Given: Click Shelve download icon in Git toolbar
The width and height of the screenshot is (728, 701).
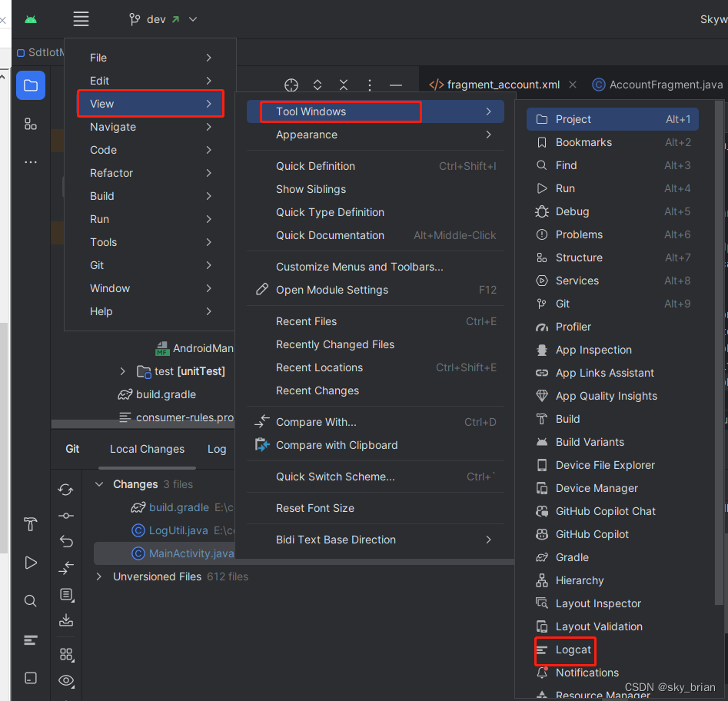Looking at the screenshot, I should [66, 620].
